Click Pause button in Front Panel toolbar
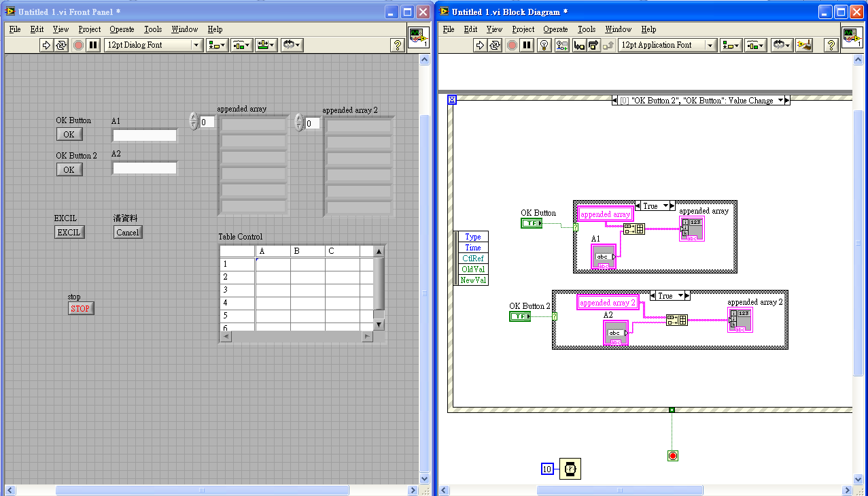The width and height of the screenshot is (868, 496). [94, 45]
